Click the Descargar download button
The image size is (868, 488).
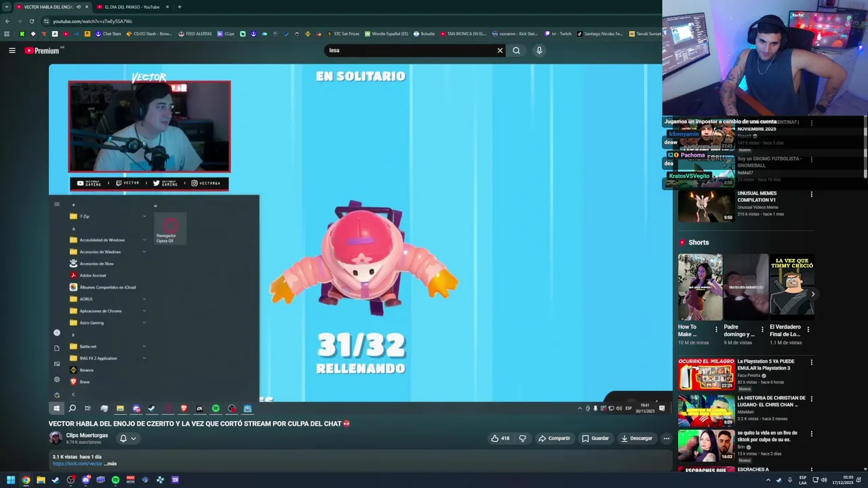point(637,439)
